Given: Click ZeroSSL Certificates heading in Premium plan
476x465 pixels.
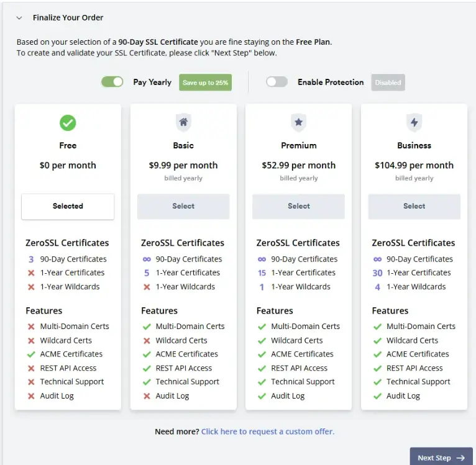Looking at the screenshot, I should click(298, 243).
